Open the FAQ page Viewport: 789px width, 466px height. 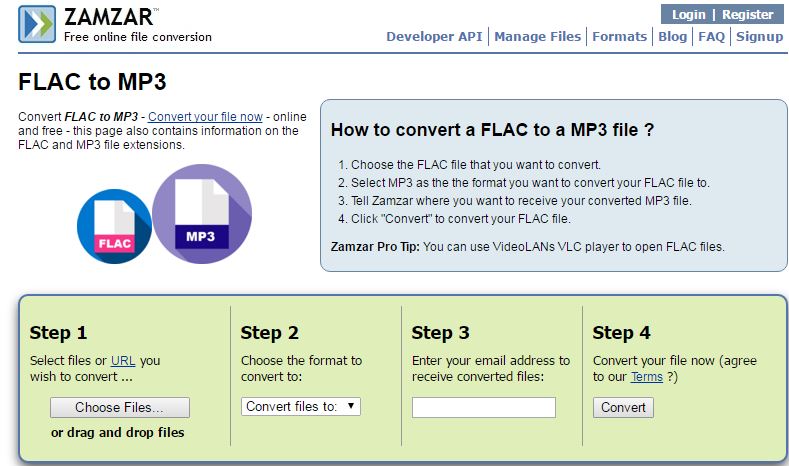pyautogui.click(x=711, y=37)
